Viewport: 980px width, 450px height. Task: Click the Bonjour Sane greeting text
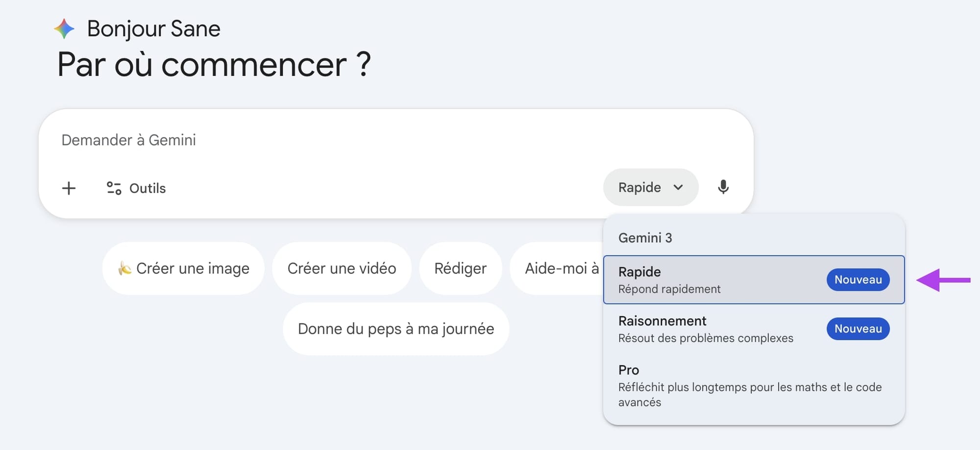153,29
